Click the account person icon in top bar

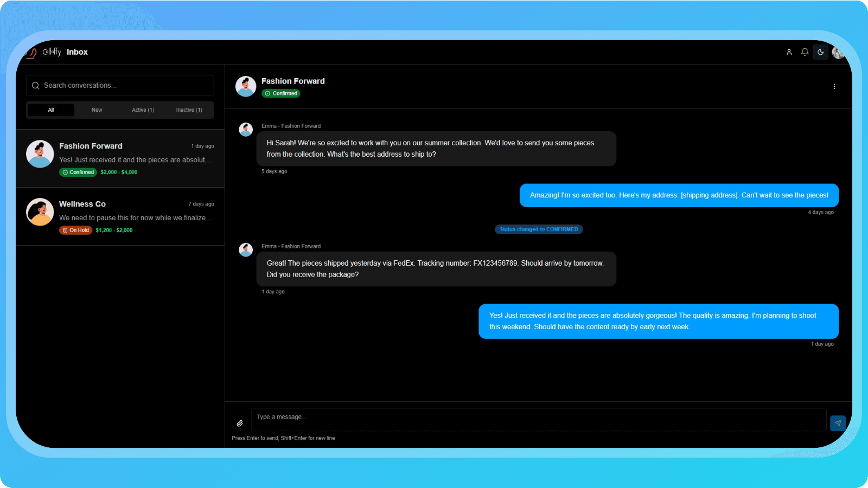tap(789, 52)
